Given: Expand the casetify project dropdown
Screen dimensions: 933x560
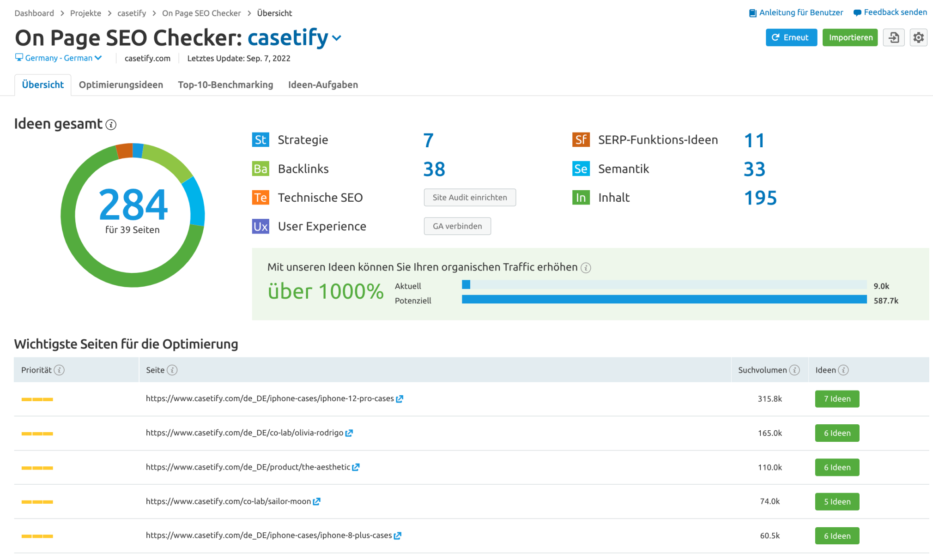Looking at the screenshot, I should coord(337,38).
